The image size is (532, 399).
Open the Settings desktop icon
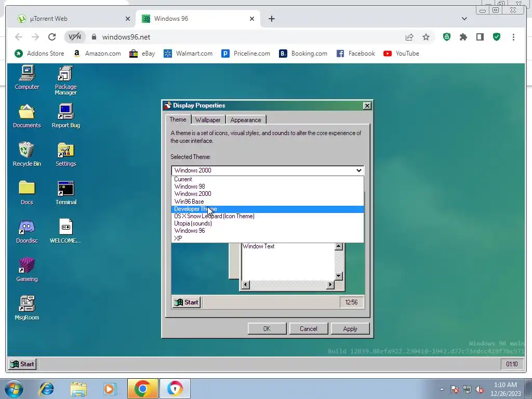point(66,154)
